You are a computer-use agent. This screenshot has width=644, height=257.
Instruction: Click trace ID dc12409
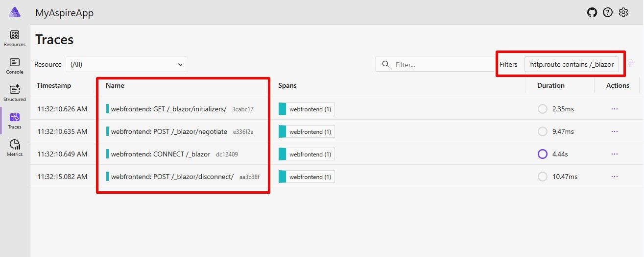227,154
